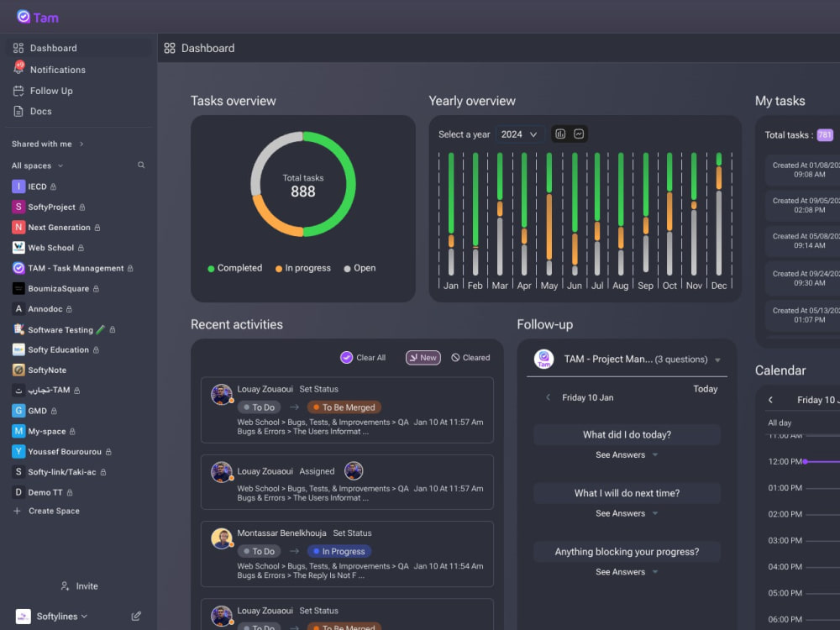840x630 pixels.
Task: Open the Notifications bell icon
Action: [18, 68]
